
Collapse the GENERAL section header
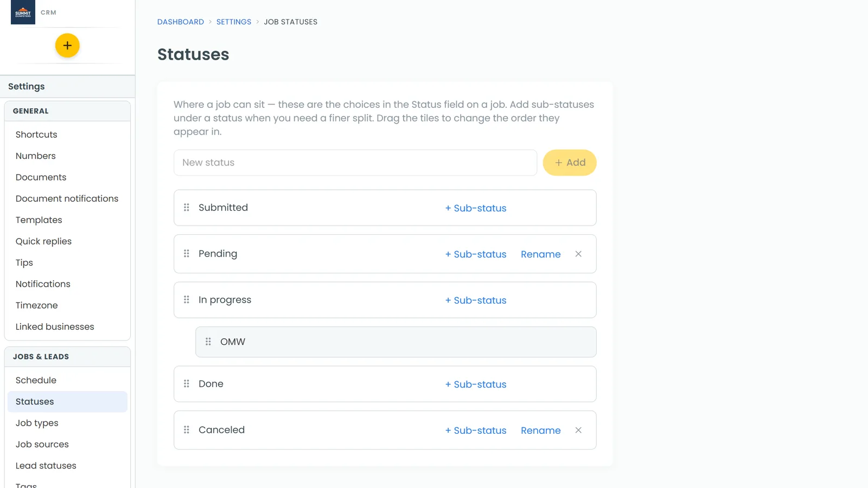coord(67,111)
